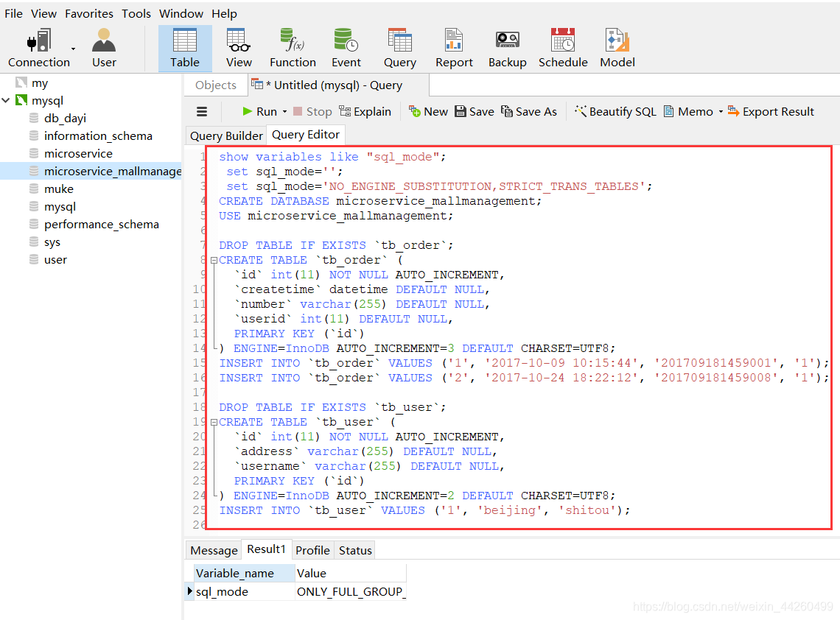
Task: Run the query
Action: [x=260, y=111]
